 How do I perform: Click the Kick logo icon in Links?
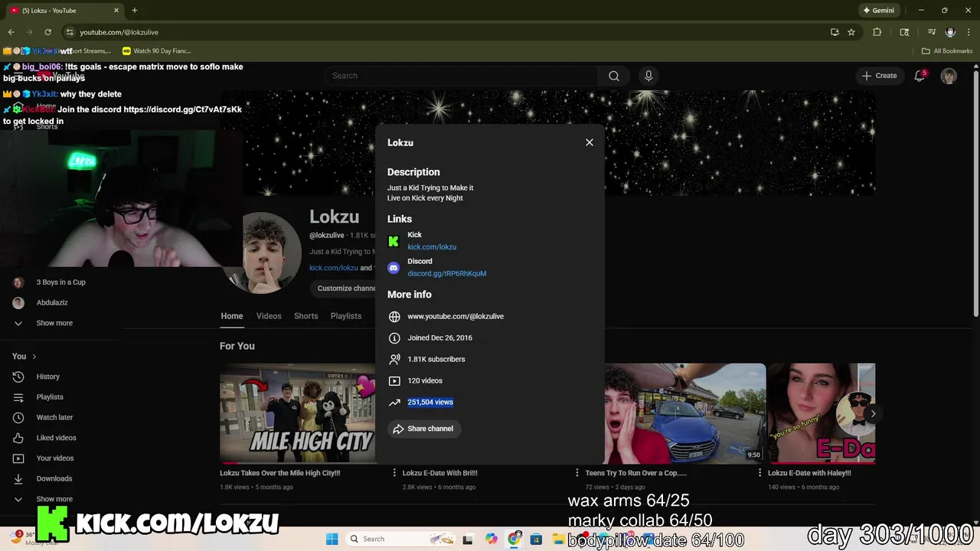(394, 241)
